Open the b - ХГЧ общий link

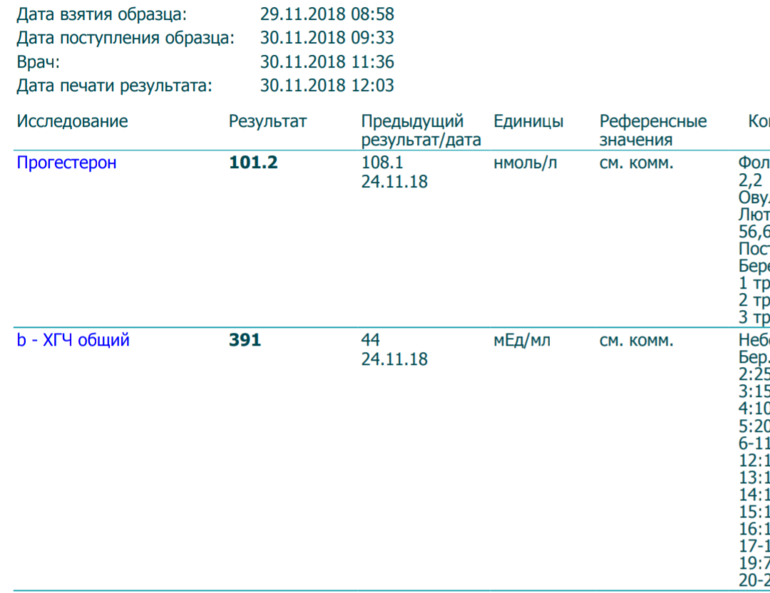click(x=73, y=340)
